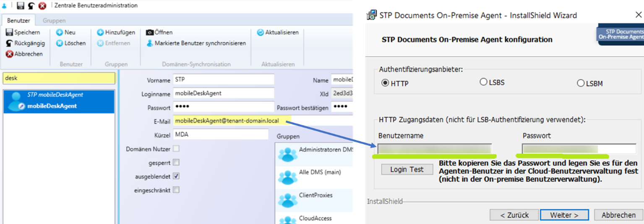The height and width of the screenshot is (224, 644).
Task: Click the XId field
Action: pyautogui.click(x=342, y=93)
